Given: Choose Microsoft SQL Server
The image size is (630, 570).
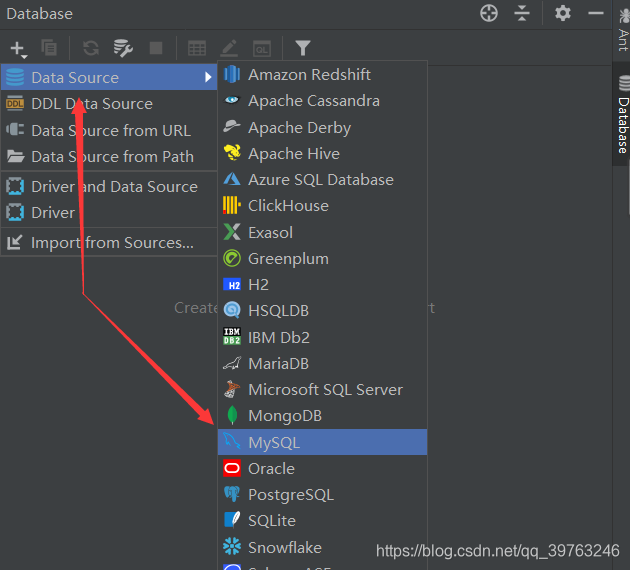Looking at the screenshot, I should tap(322, 390).
